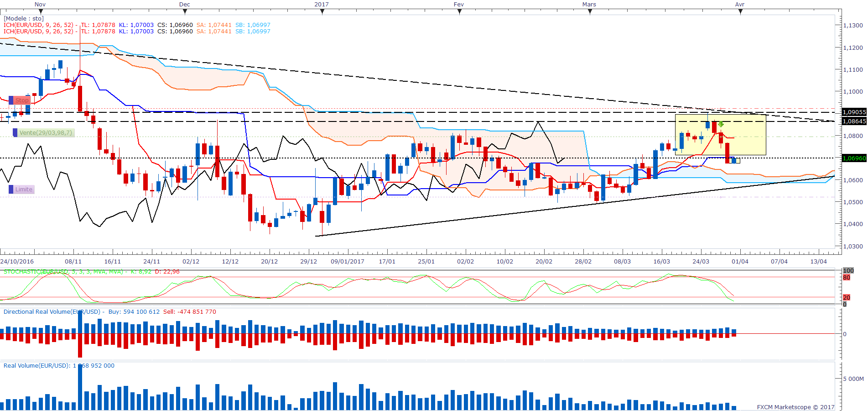Click the Buy: 594 100 612 value
The height and width of the screenshot is (411, 868).
(134, 312)
